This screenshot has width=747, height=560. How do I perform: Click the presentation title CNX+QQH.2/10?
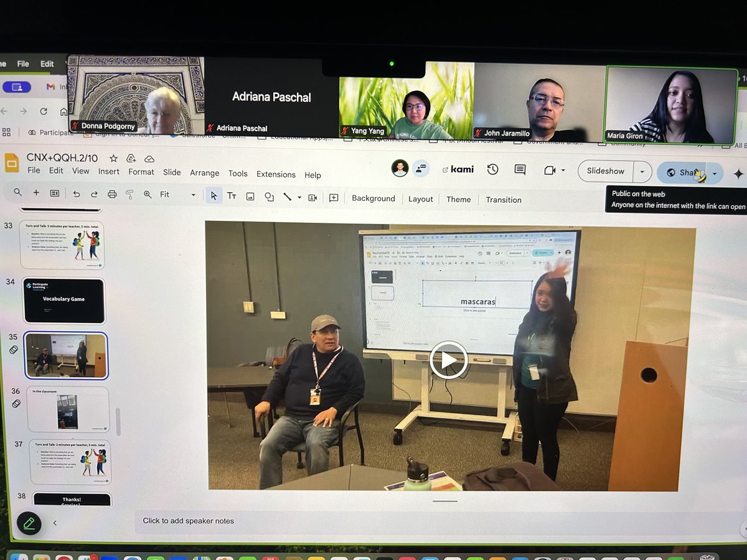pos(62,158)
